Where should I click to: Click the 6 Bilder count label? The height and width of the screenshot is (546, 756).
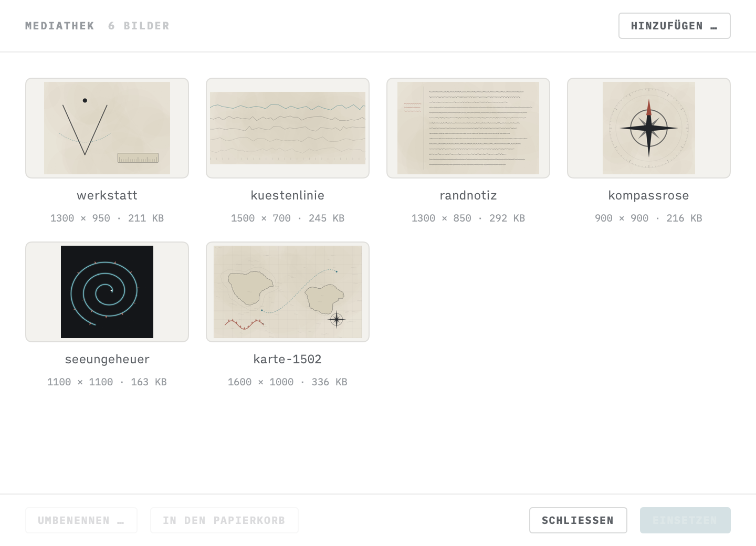(139, 26)
